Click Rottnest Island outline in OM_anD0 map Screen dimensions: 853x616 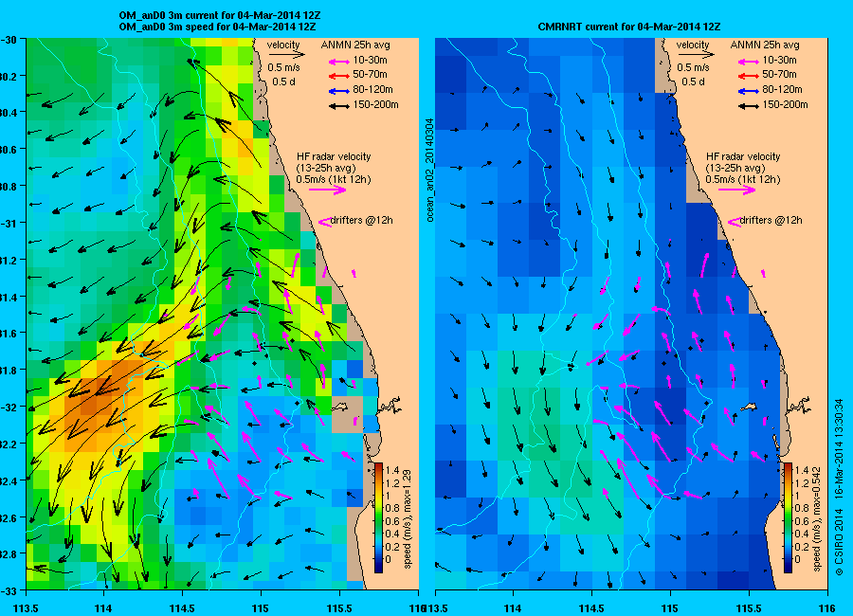coord(341,407)
